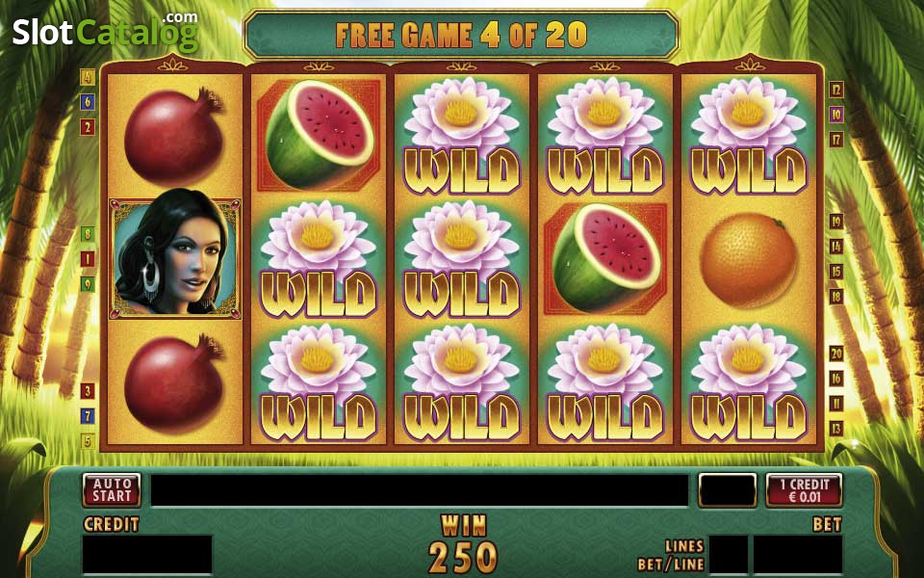
Task: Click the black credit display field
Action: pyautogui.click(x=146, y=555)
